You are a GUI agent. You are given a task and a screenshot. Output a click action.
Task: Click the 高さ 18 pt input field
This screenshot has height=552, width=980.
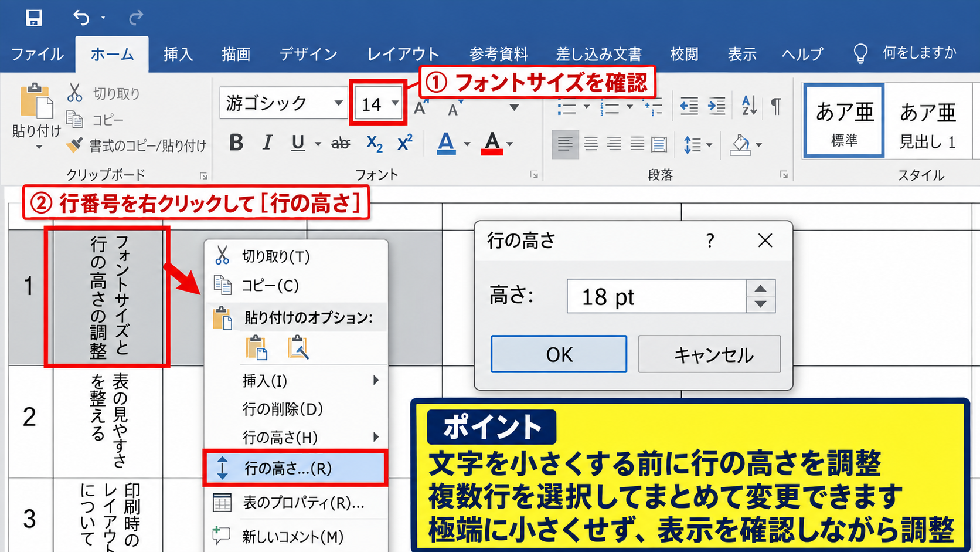656,296
